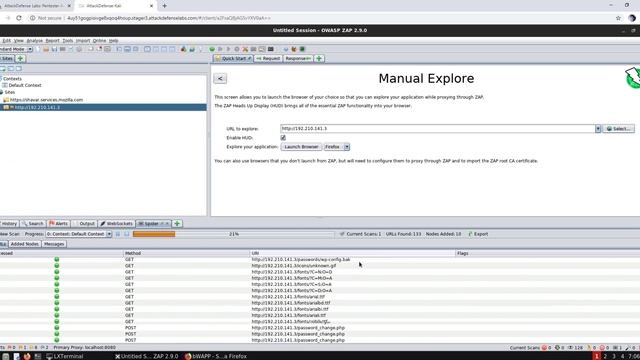640x360 pixels.
Task: Click the green break on requests icon
Action: (212, 49)
